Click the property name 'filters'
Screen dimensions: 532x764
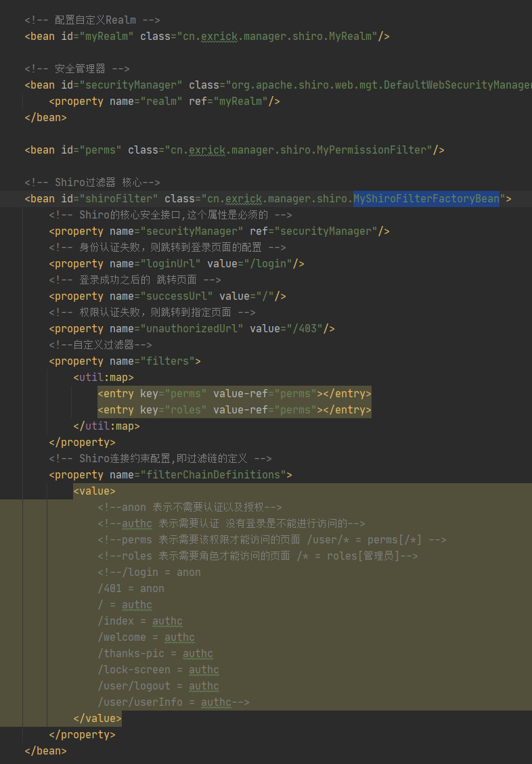tap(168, 361)
